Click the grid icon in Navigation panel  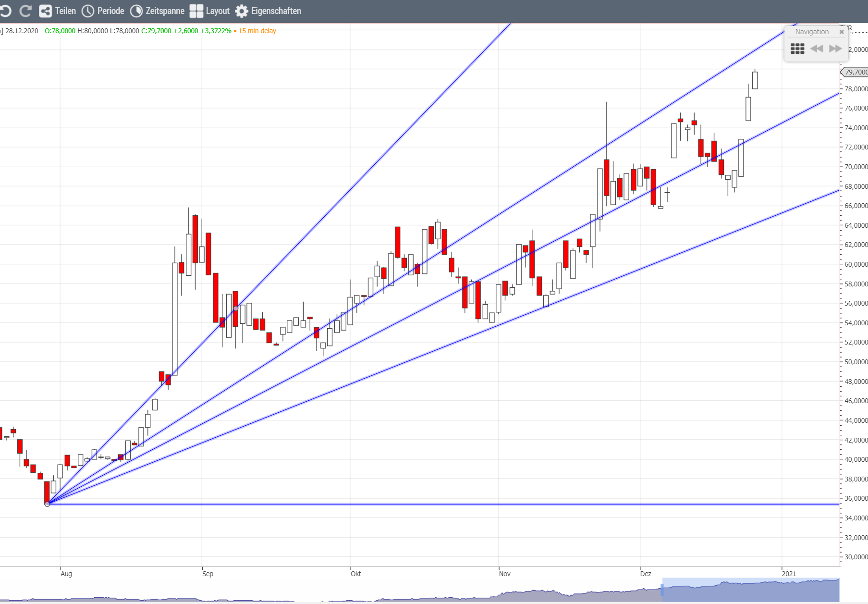point(797,49)
